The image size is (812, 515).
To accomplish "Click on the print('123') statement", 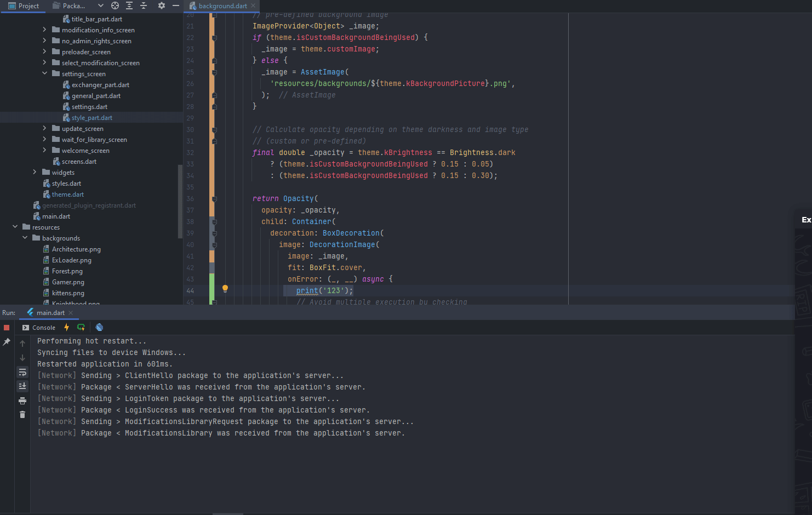I will click(324, 291).
